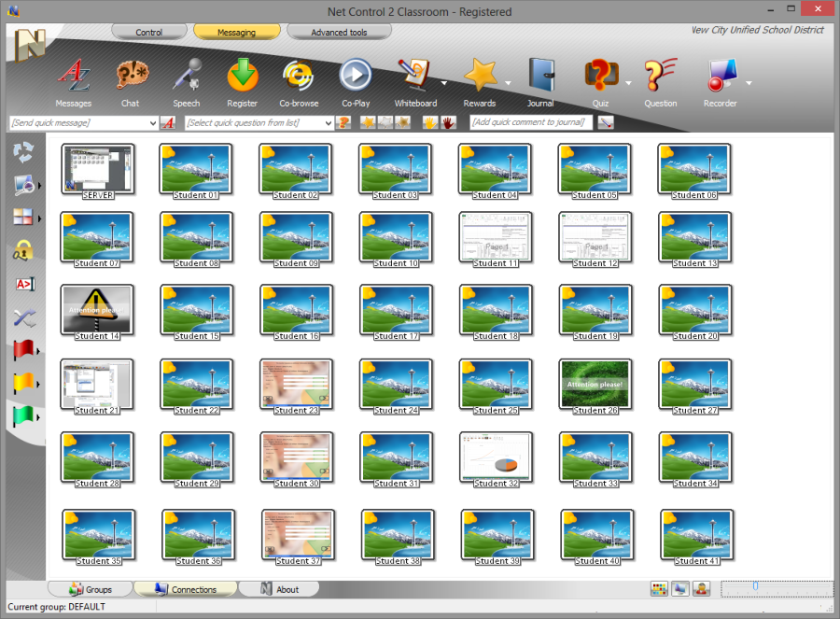
Task: Open the Send quick message dropdown
Action: pos(153,123)
